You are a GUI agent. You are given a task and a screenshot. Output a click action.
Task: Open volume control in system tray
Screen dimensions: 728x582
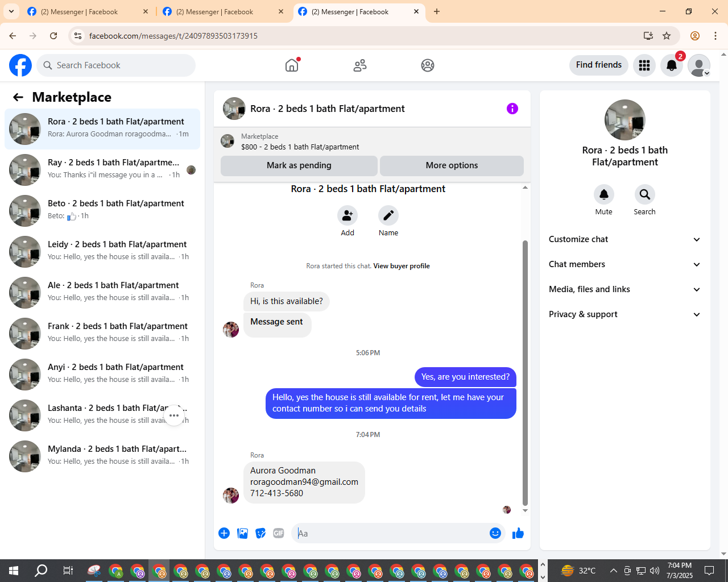(x=655, y=571)
